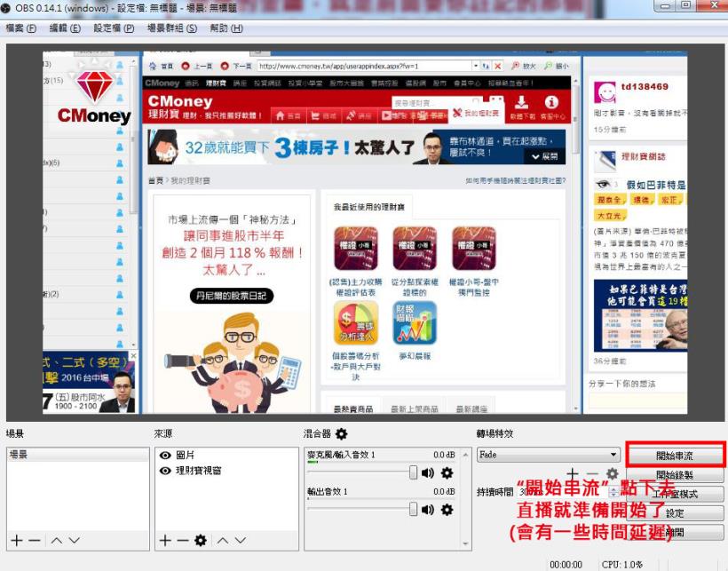This screenshot has height=571, width=728.
Task: Add a new source with the + icon
Action: tap(164, 540)
